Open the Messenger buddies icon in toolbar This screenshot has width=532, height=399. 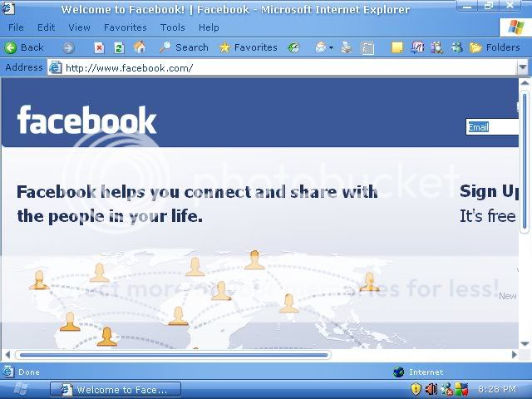pos(457,47)
